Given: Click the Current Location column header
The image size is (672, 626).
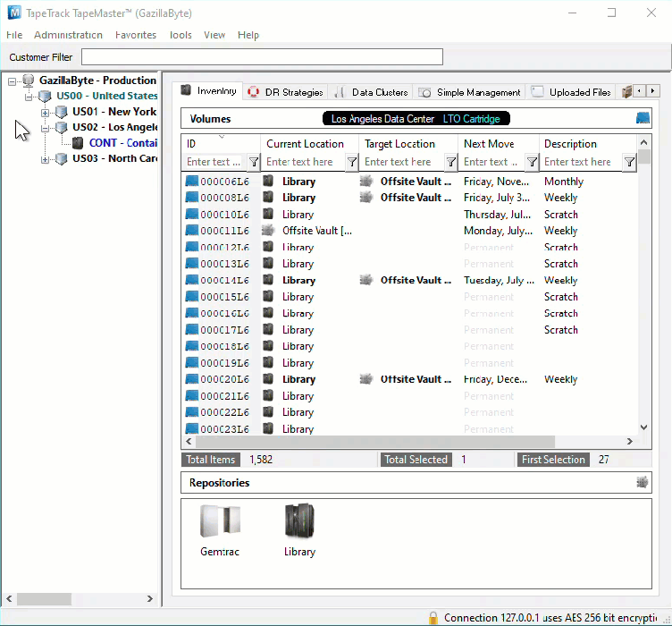Looking at the screenshot, I should pyautogui.click(x=309, y=144).
